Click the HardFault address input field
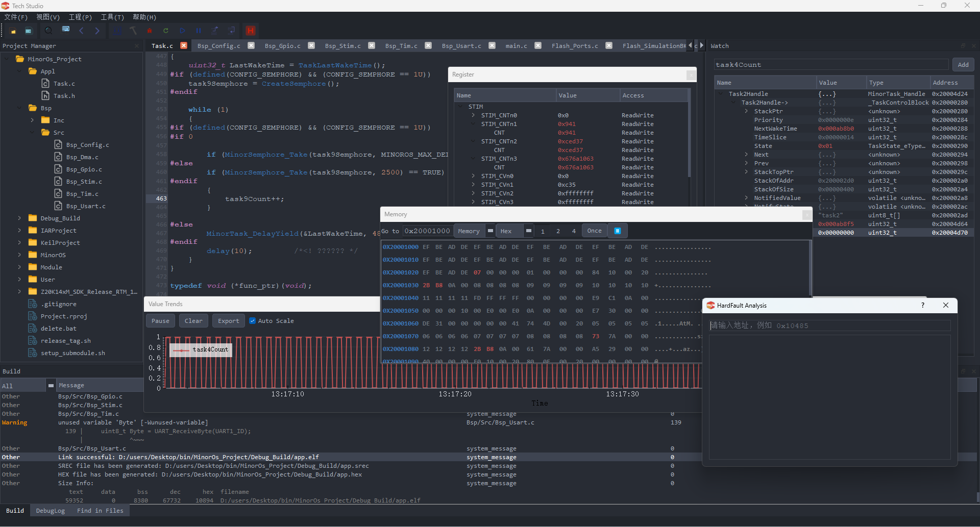The image size is (980, 527). (829, 325)
